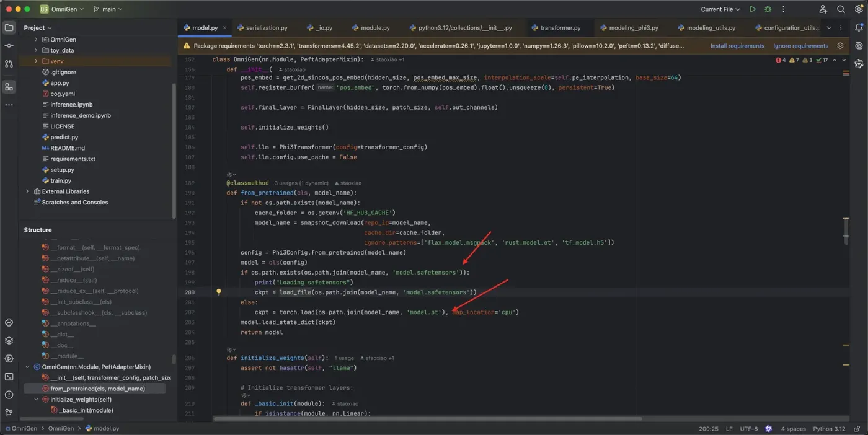Screen dimensions: 868x435
Task: Open Search Everywhere magnifier
Action: tap(841, 9)
